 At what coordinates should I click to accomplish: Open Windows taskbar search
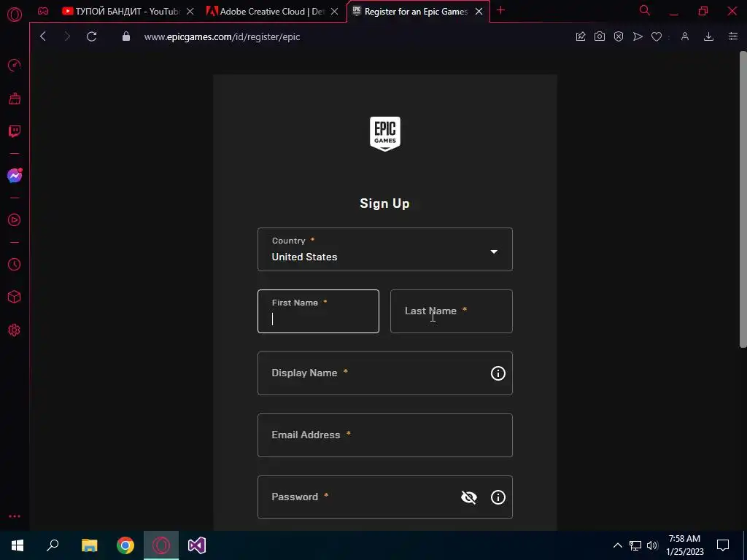tap(53, 545)
